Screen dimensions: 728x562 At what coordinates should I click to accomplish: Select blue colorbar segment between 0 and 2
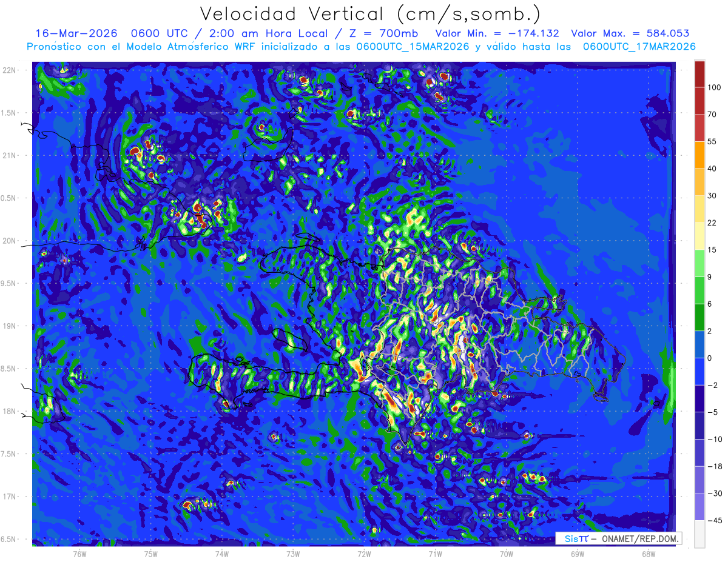click(699, 344)
